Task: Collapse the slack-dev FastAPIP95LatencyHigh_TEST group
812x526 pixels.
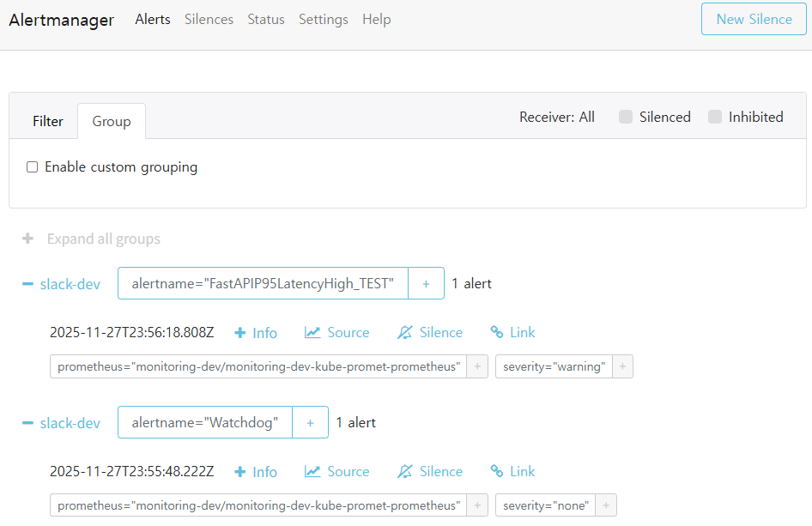Action: pos(27,283)
